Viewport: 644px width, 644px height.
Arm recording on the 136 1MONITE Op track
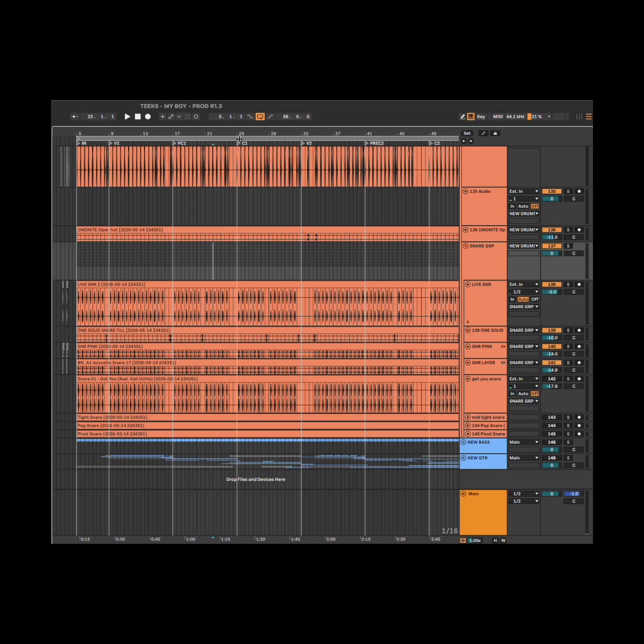click(x=579, y=230)
